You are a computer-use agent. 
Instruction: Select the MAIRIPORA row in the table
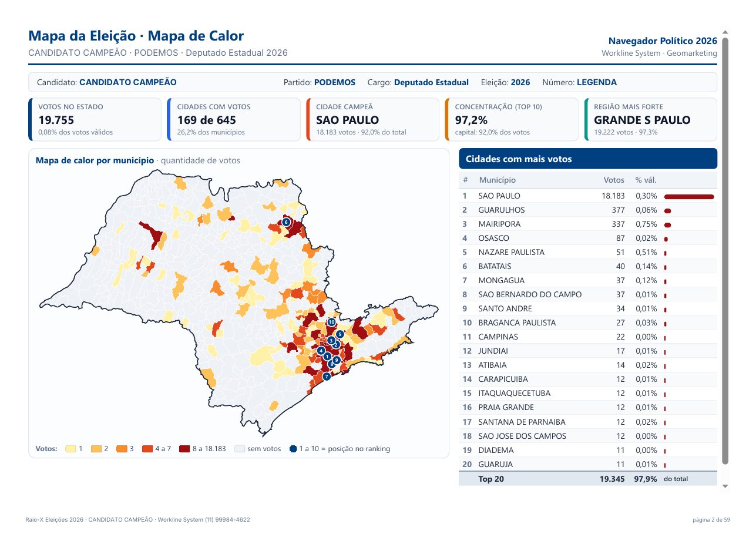tap(588, 224)
